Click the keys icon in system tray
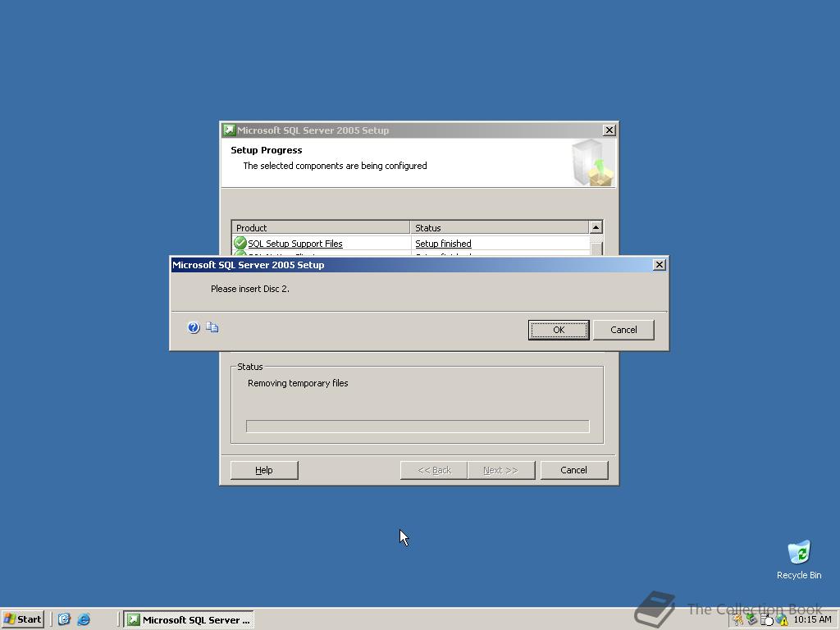This screenshot has height=630, width=840. [738, 620]
